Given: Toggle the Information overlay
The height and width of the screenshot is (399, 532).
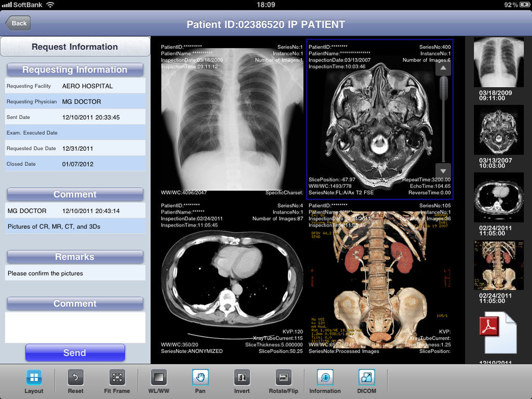Looking at the screenshot, I should [x=325, y=377].
